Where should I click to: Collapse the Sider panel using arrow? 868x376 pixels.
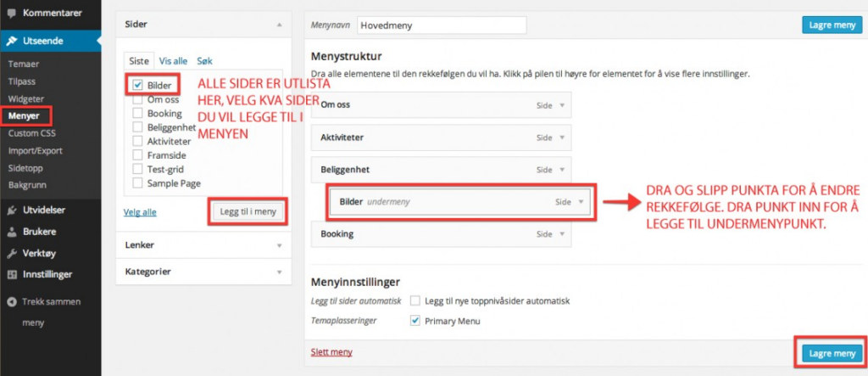pos(278,25)
